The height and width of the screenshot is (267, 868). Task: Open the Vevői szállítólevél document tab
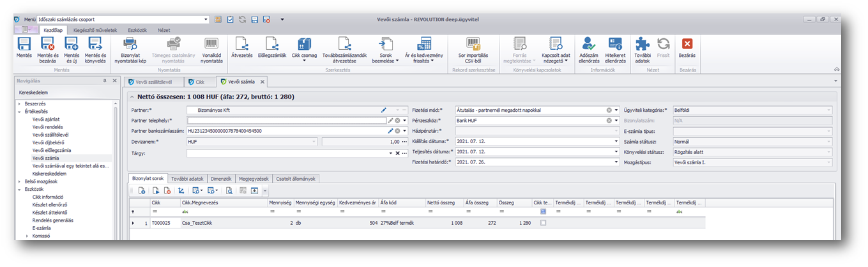153,82
